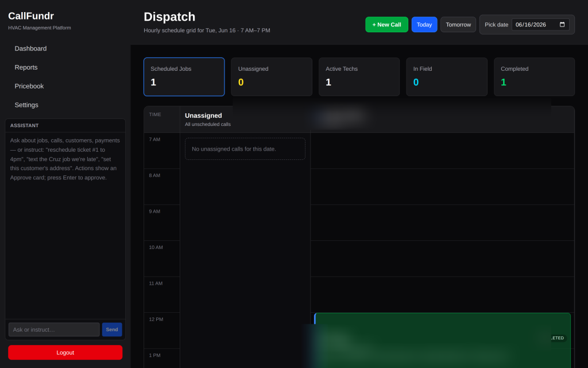The image size is (588, 368).
Task: Click the 8 AM time label
Action: coord(154,175)
